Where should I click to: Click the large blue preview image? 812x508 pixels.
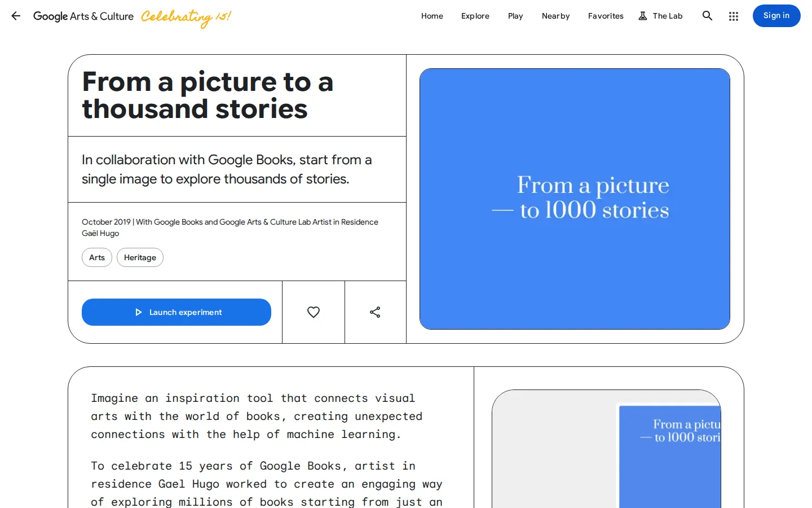pyautogui.click(x=575, y=199)
